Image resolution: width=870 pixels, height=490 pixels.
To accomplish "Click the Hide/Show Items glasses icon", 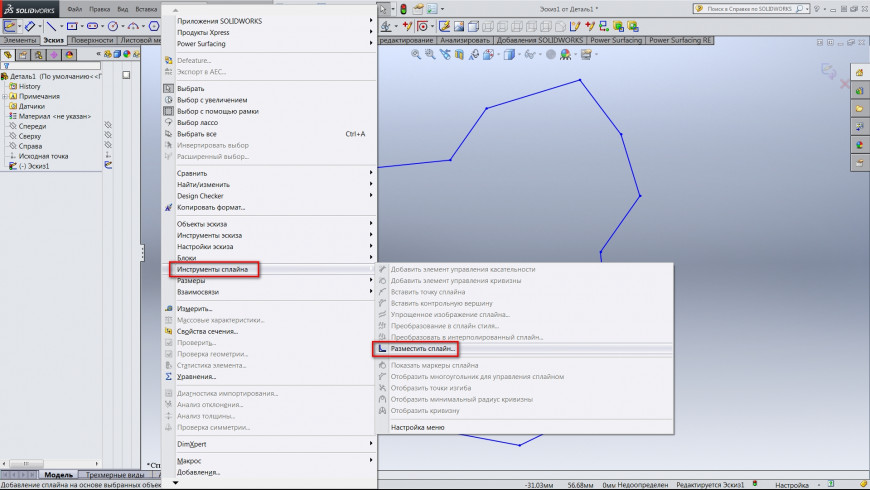I will (x=529, y=54).
